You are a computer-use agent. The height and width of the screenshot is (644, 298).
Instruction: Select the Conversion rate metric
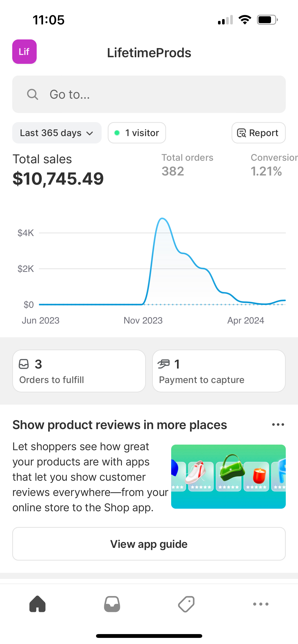pyautogui.click(x=273, y=165)
